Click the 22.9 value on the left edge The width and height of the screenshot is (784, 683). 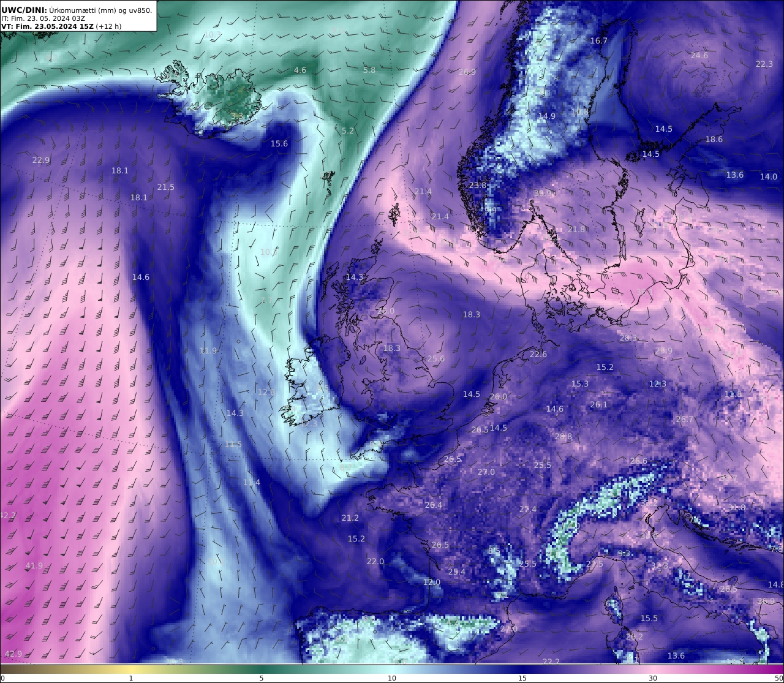click(41, 160)
